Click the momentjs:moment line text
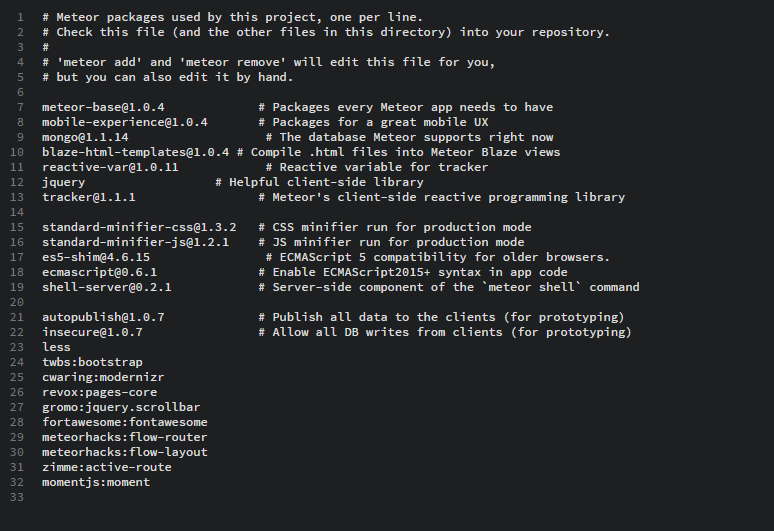Viewport: 774px width, 531px height. pyautogui.click(x=96, y=482)
